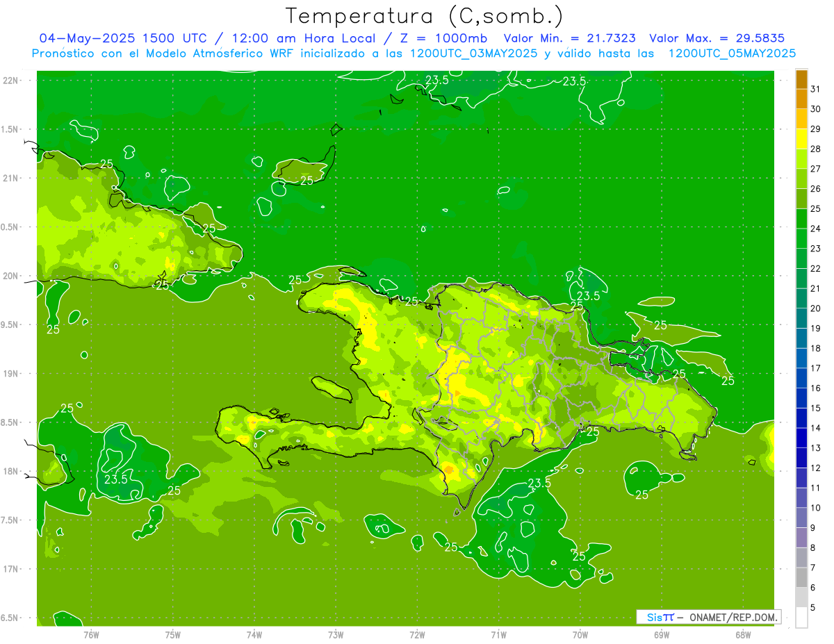The image size is (834, 644).
Task: Click the "20N" latitude axis label
Action: [x=10, y=276]
